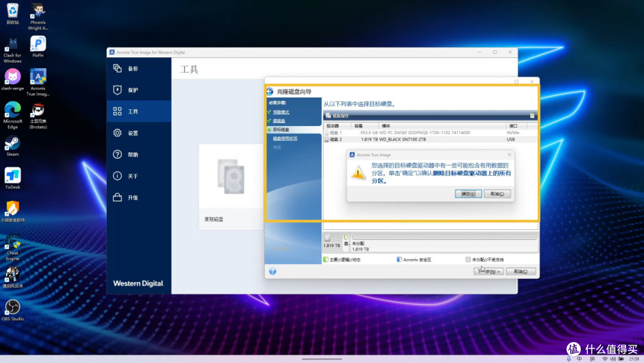This screenshot has height=363, width=644.
Task: Open Brotato desktop shortcut
Action: pyautogui.click(x=38, y=116)
